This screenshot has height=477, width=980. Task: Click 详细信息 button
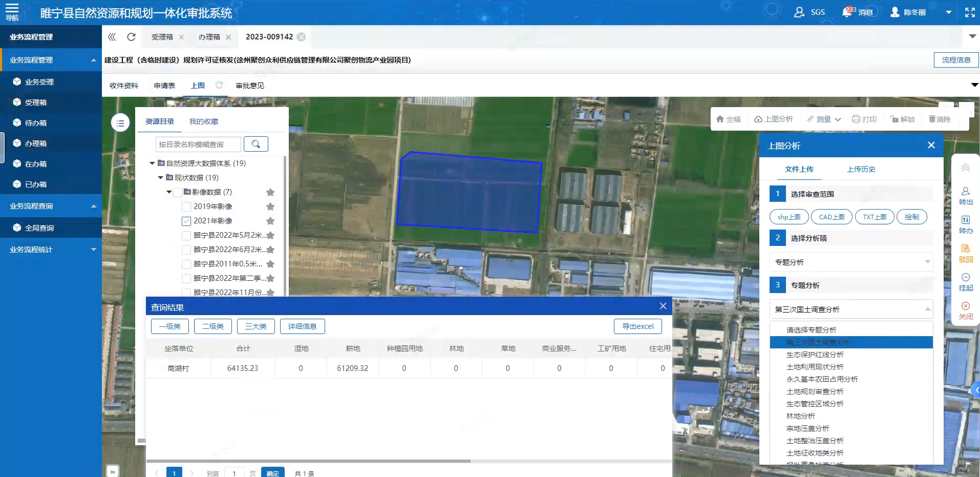303,326
